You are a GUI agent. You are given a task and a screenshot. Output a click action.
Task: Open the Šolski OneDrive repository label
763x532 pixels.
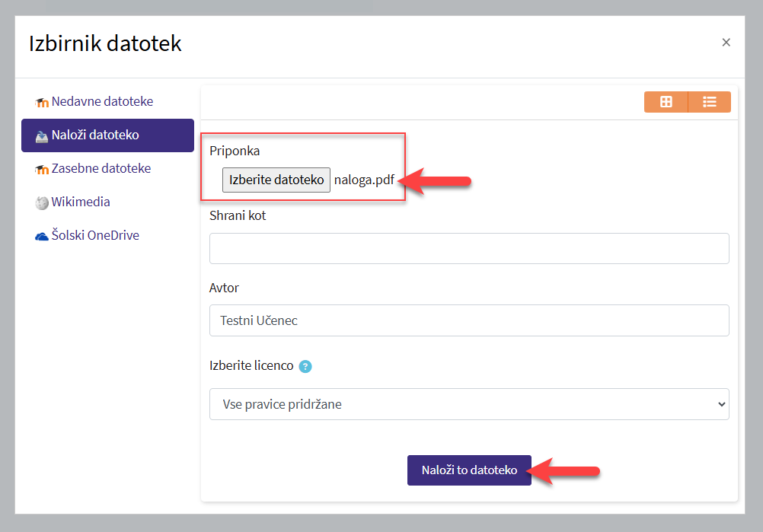pyautogui.click(x=95, y=235)
